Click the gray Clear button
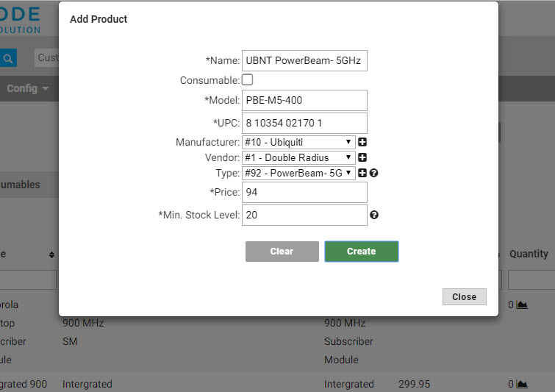This screenshot has width=555, height=392. 282,252
